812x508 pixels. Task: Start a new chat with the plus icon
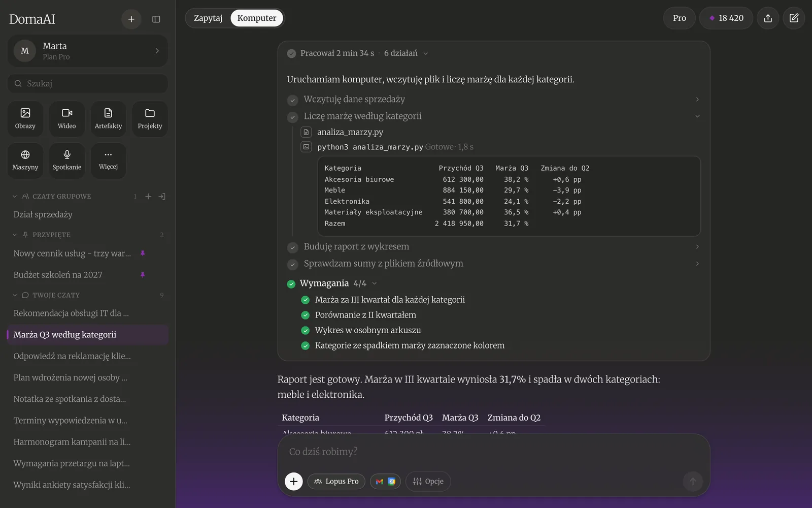(x=131, y=19)
